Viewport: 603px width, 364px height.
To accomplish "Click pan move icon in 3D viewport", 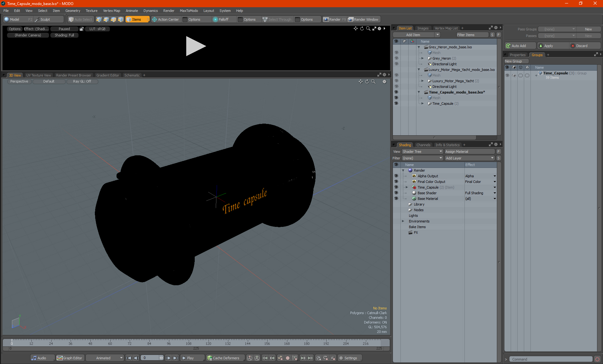I will pos(361,82).
